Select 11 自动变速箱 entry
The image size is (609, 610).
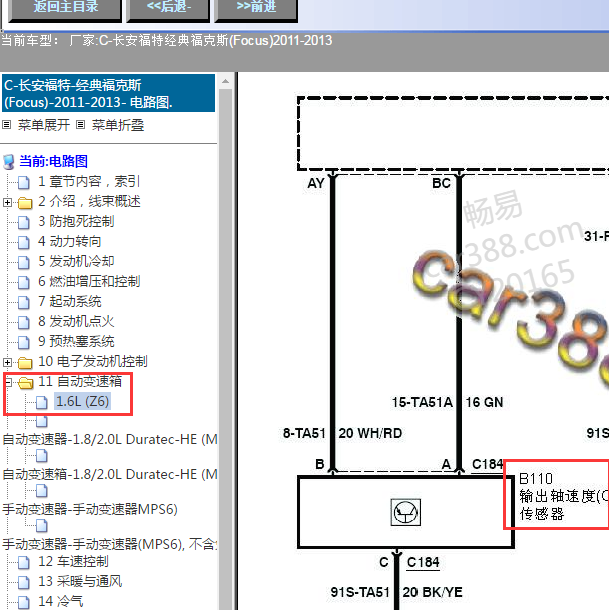pos(80,382)
